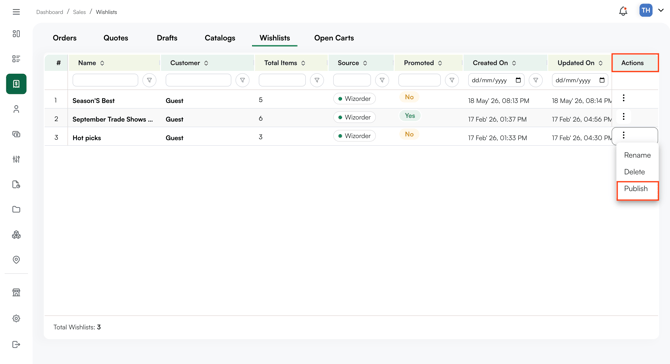Click the logout sidebar icon
The width and height of the screenshot is (670, 364).
click(x=16, y=344)
